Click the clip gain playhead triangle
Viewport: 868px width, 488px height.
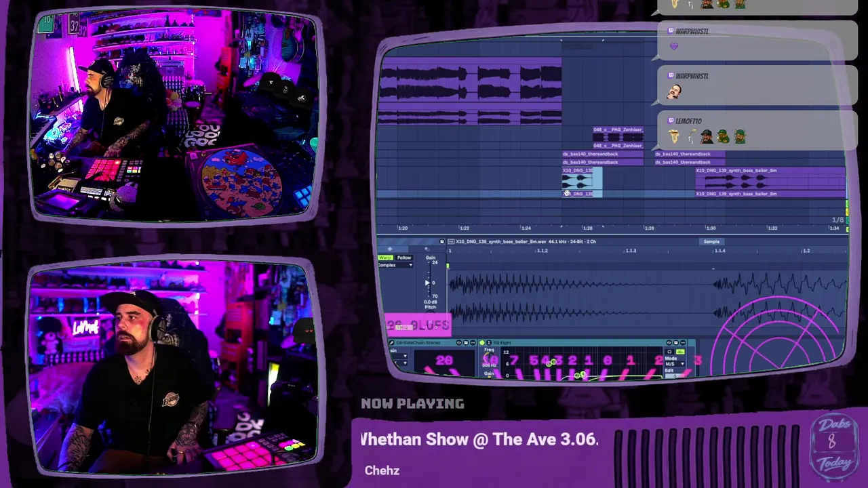[x=427, y=283]
